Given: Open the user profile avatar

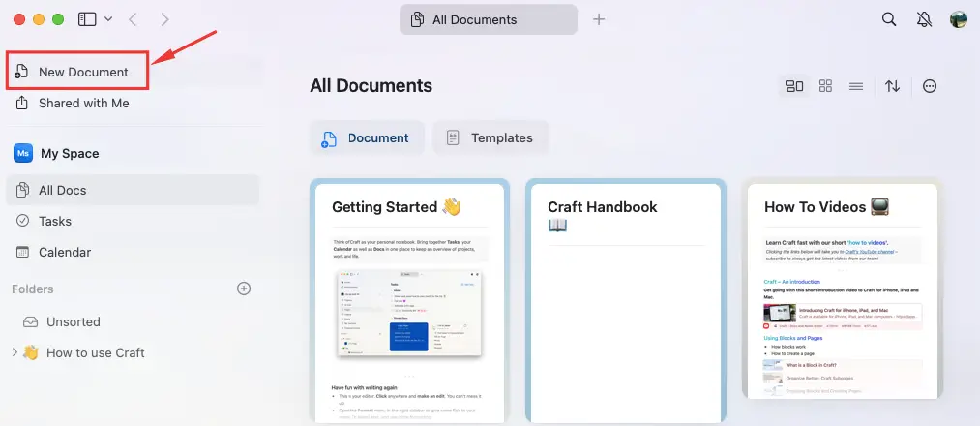Looking at the screenshot, I should [x=958, y=19].
